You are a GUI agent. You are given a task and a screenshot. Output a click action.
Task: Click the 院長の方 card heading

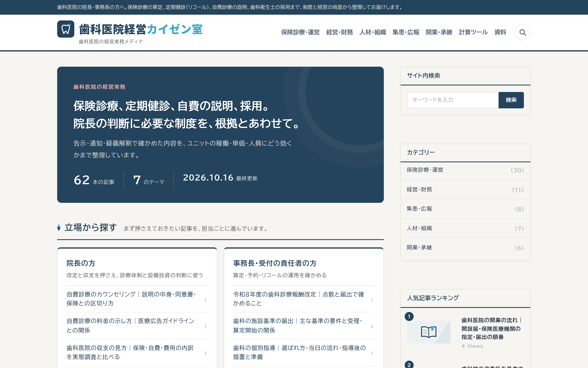81,263
